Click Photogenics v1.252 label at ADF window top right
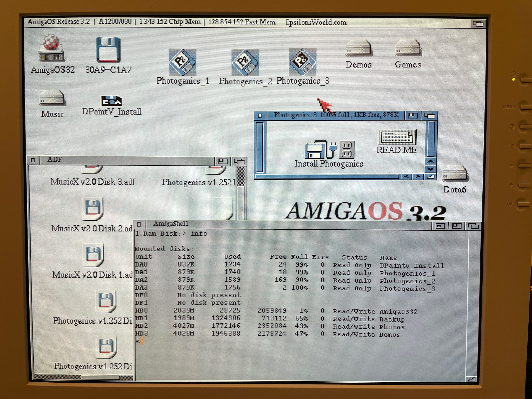Viewport: 532px width, 399px height. 199,182
